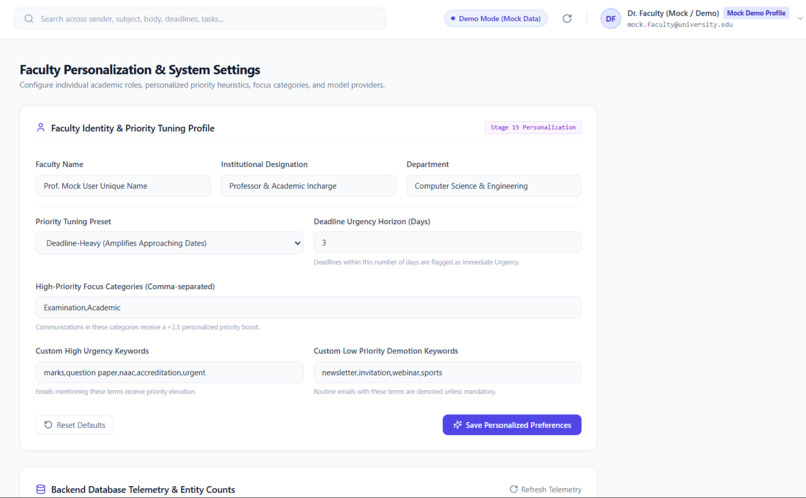Click the search magnifier icon

click(x=29, y=19)
